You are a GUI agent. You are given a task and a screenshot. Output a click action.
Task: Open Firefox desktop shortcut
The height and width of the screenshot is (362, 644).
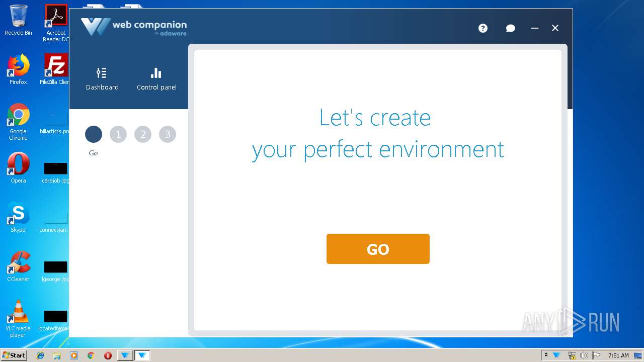point(18,70)
